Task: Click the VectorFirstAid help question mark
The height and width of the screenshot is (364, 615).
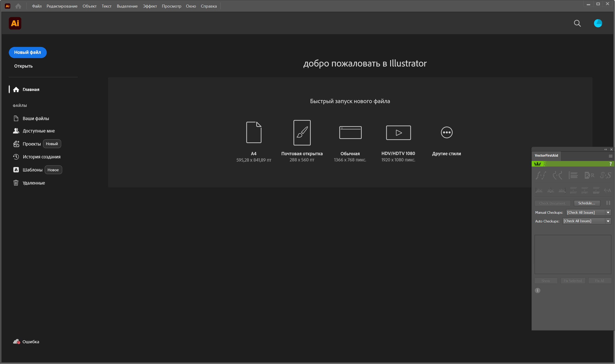Action: pos(611,164)
